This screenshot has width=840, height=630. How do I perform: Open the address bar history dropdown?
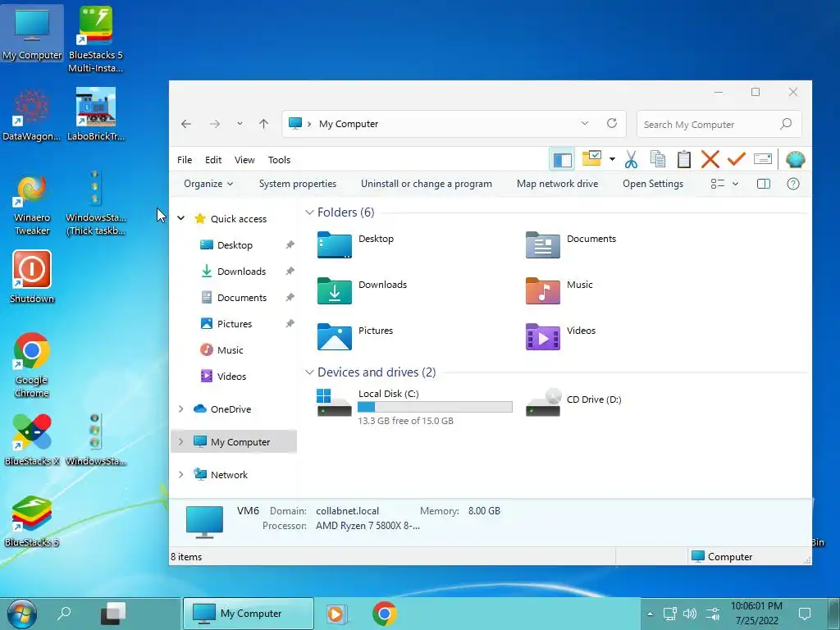coord(584,123)
